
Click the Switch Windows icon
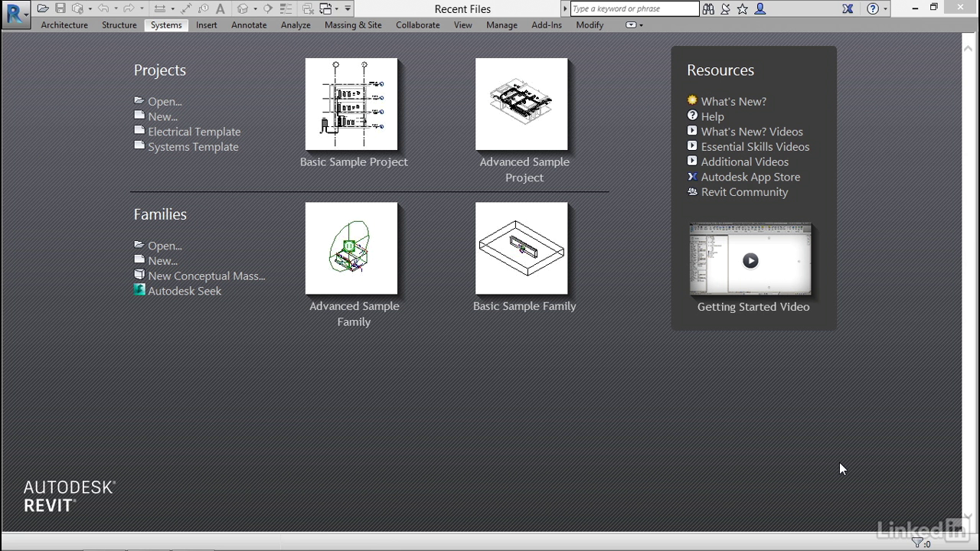click(325, 8)
